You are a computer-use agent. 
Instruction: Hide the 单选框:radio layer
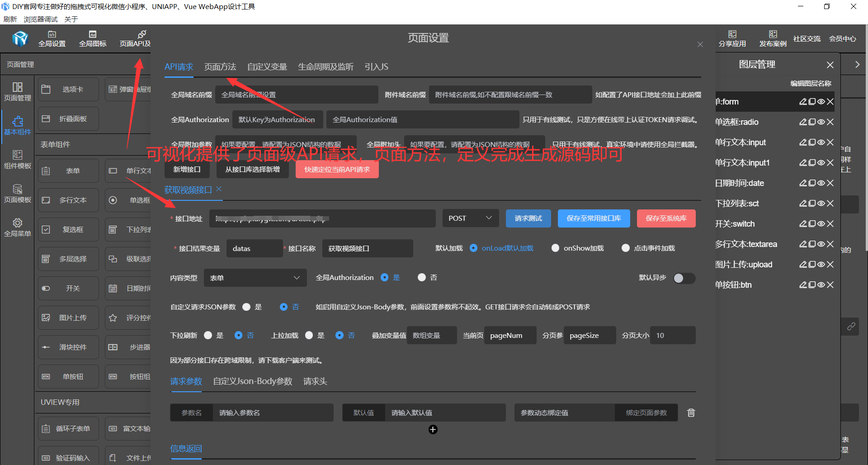(x=821, y=122)
